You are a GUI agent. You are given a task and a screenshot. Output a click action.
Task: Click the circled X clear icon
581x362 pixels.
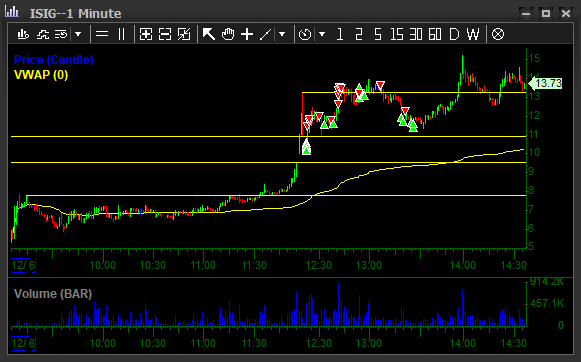pos(498,34)
